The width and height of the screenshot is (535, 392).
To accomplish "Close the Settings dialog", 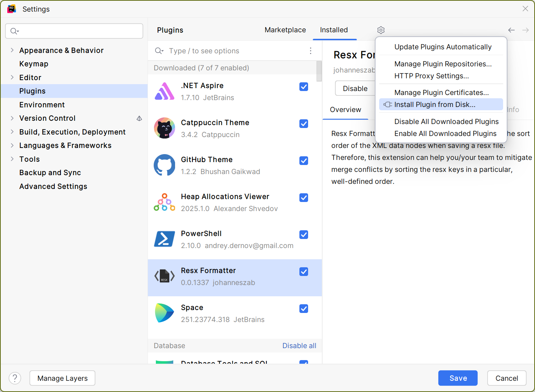I will tap(525, 9).
